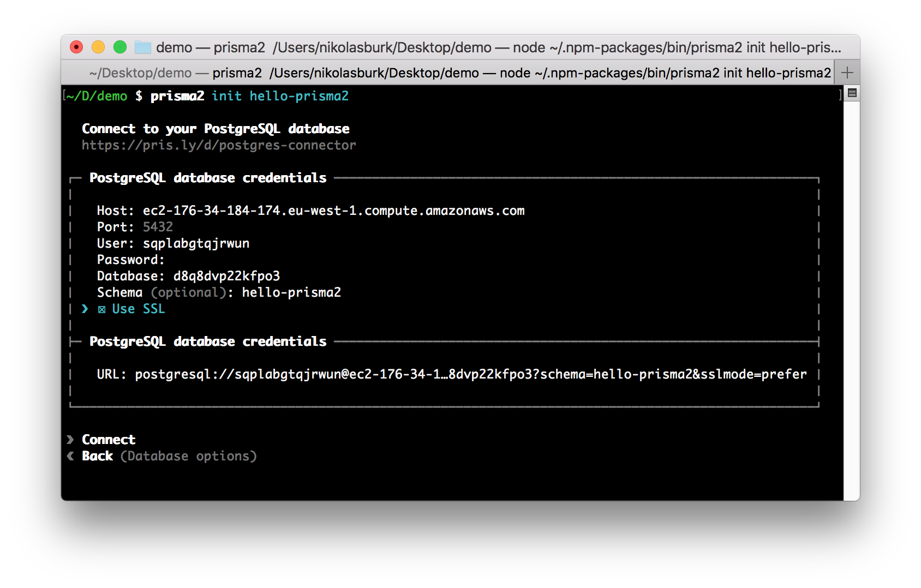Click the first 'PostgreSQL database credentials' box title
Screen dimensions: 921x588
(x=208, y=178)
